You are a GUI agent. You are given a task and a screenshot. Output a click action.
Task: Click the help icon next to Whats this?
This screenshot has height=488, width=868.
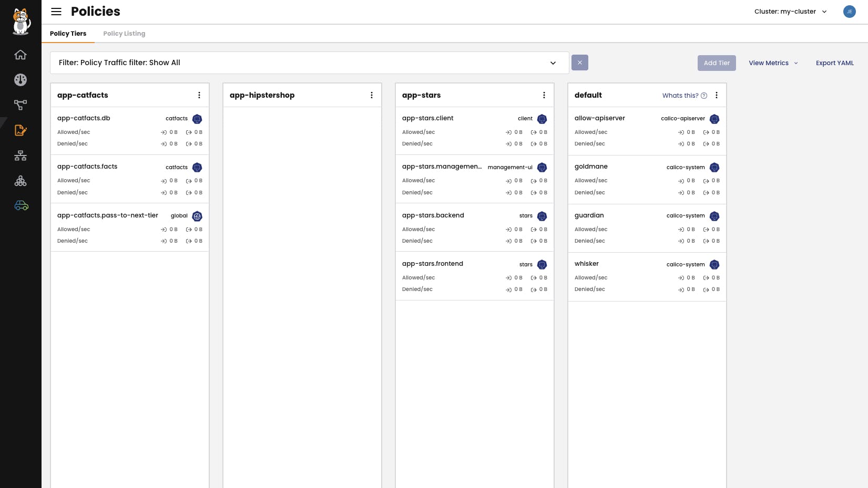click(703, 96)
